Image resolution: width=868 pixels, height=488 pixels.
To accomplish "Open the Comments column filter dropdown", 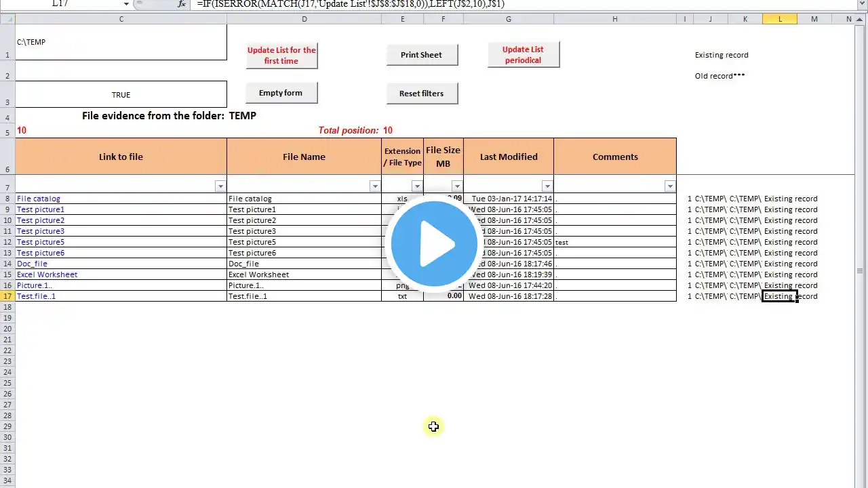I will (669, 186).
